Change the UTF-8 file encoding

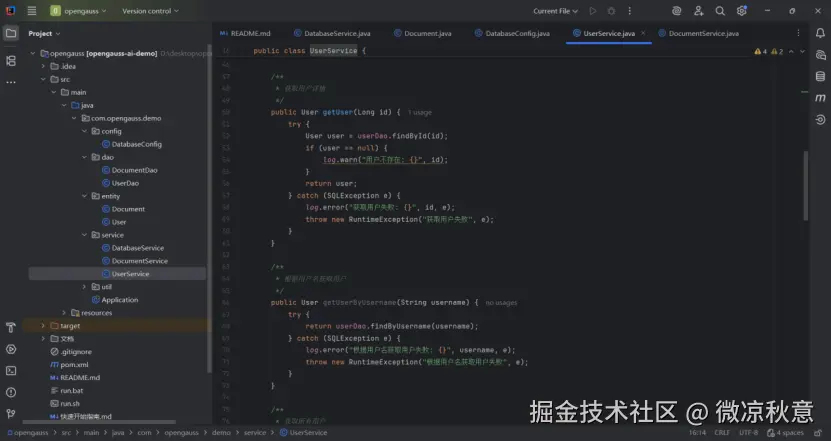748,433
